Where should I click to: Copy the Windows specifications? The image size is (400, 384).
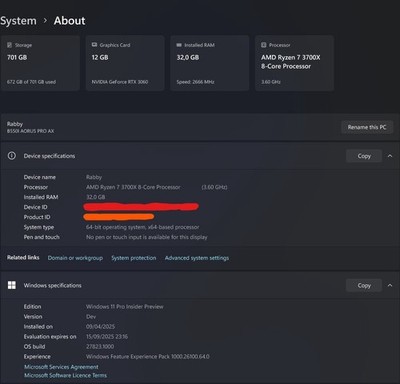coord(364,285)
